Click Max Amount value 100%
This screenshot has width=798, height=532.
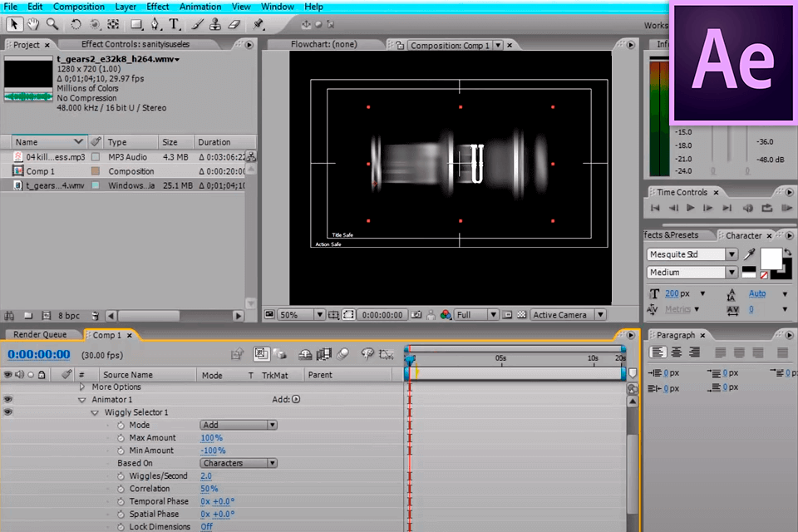211,438
